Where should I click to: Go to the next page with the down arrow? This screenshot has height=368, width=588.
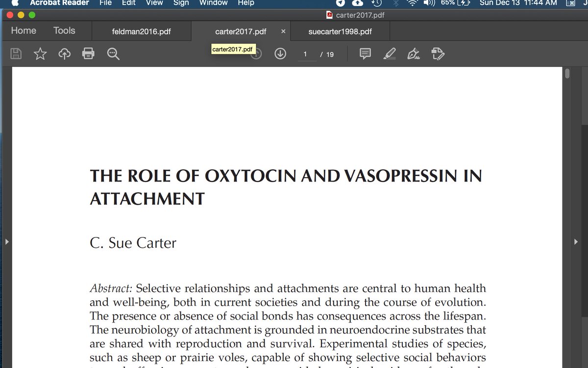280,53
